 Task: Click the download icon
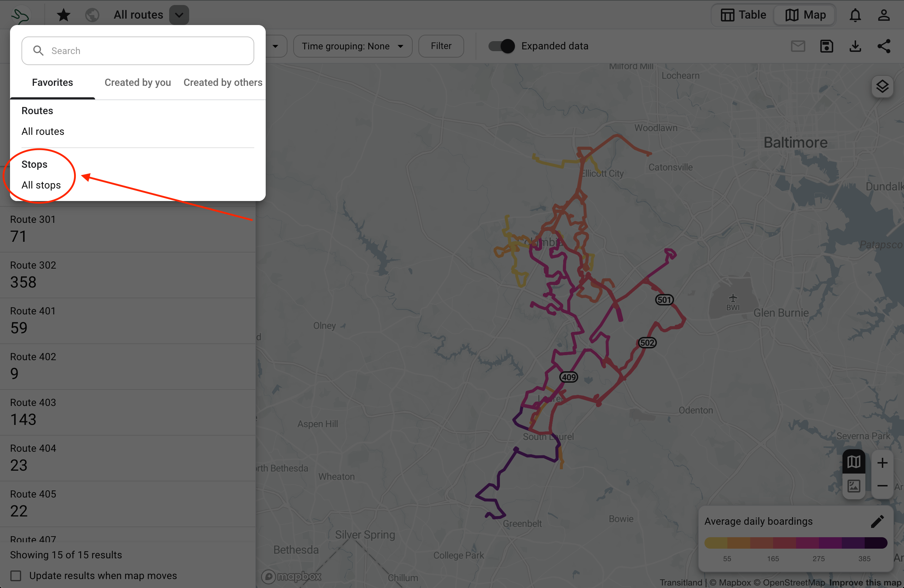pos(855,46)
